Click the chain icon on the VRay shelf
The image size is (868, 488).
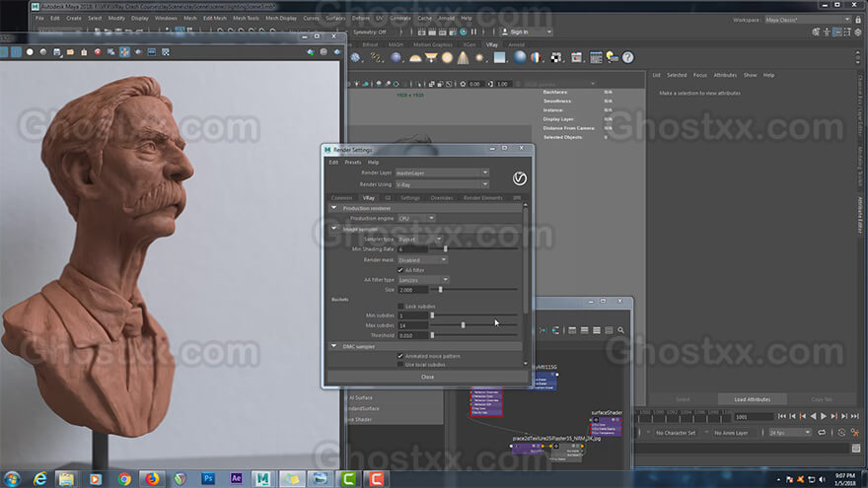point(376,57)
